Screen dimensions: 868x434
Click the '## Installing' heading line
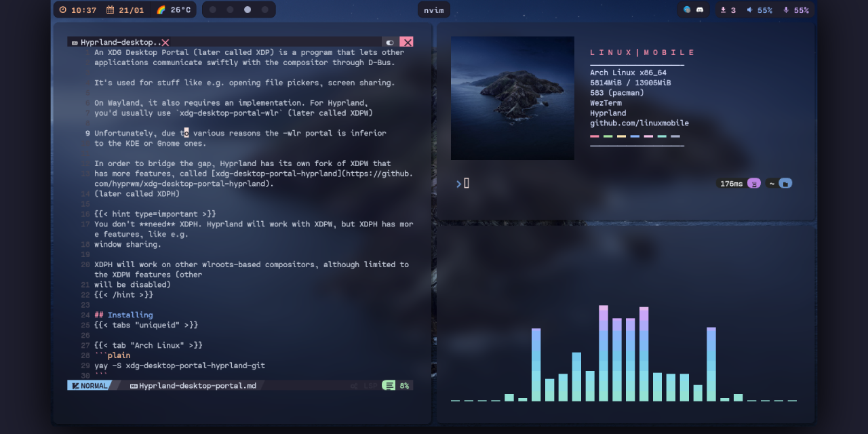click(123, 315)
